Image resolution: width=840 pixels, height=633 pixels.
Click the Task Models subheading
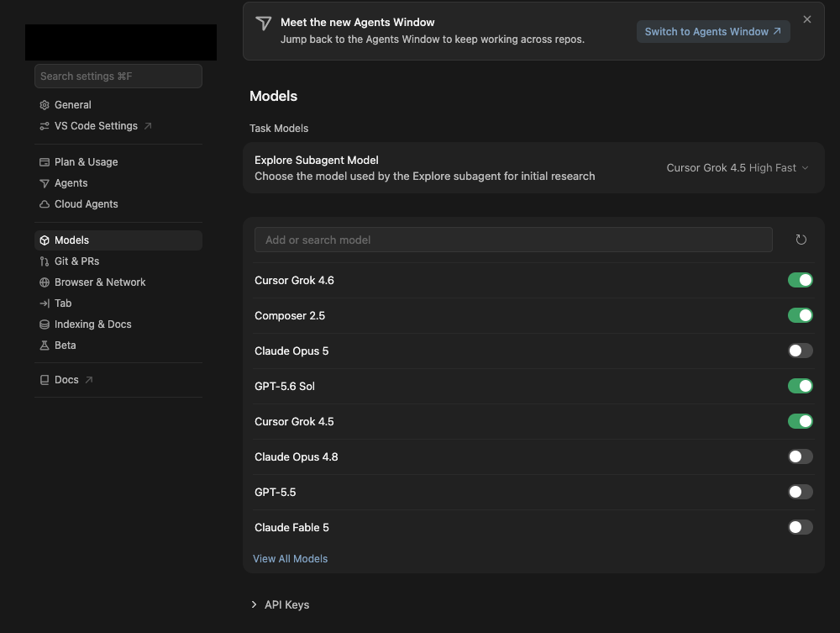tap(279, 129)
